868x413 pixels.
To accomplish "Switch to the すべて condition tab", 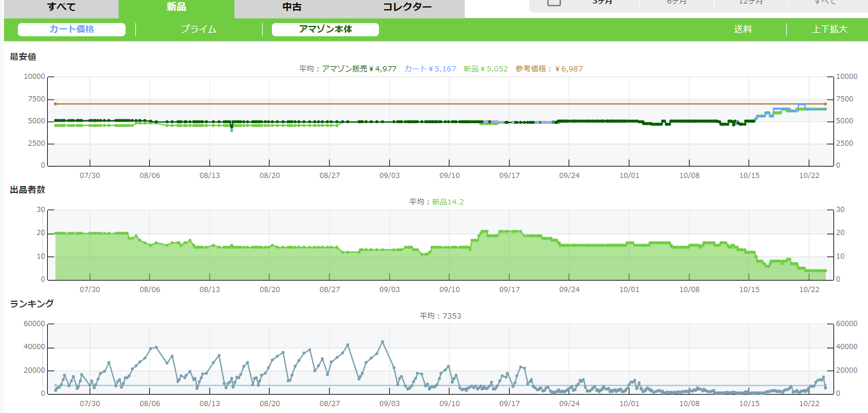I will (61, 7).
